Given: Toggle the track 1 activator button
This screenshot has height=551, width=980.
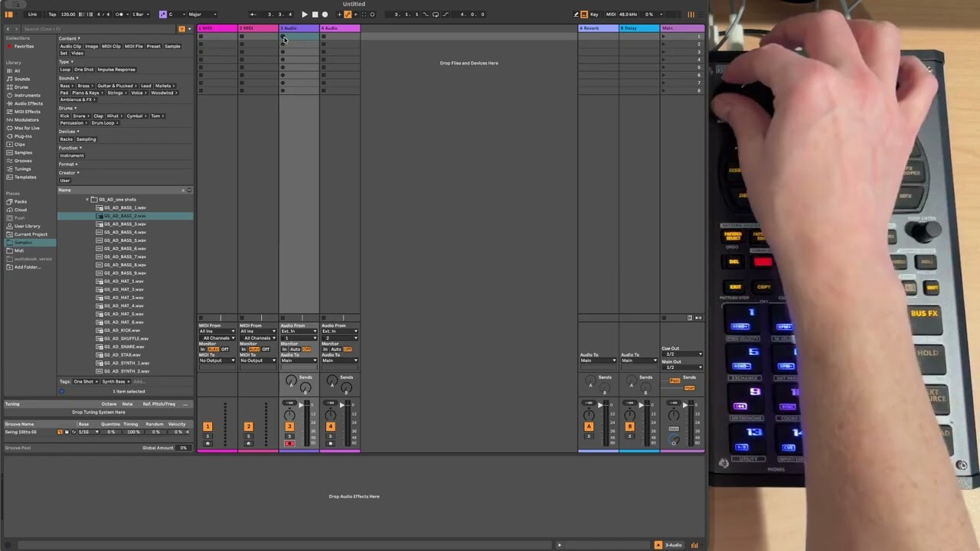Looking at the screenshot, I should (x=207, y=426).
